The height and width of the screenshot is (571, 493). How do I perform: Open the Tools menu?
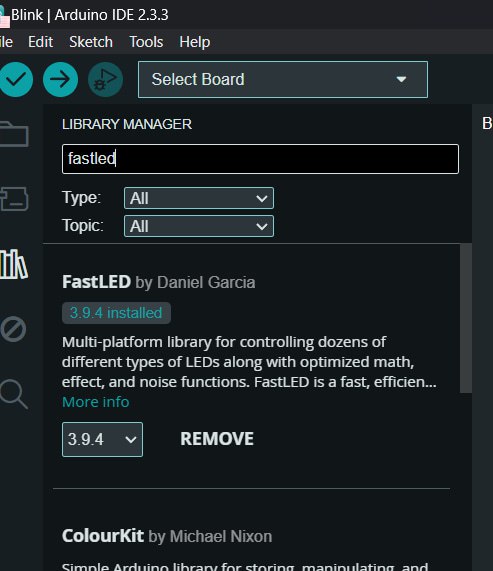coord(146,42)
